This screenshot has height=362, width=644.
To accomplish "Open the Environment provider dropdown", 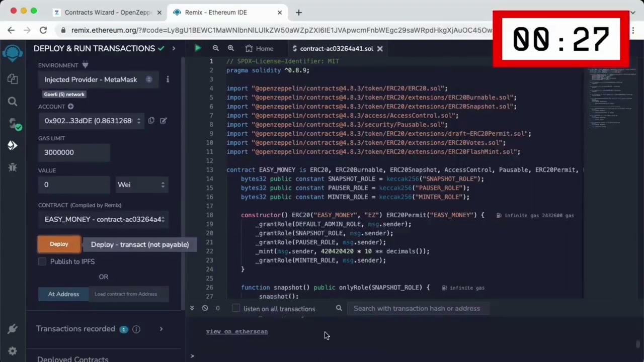I will (98, 79).
